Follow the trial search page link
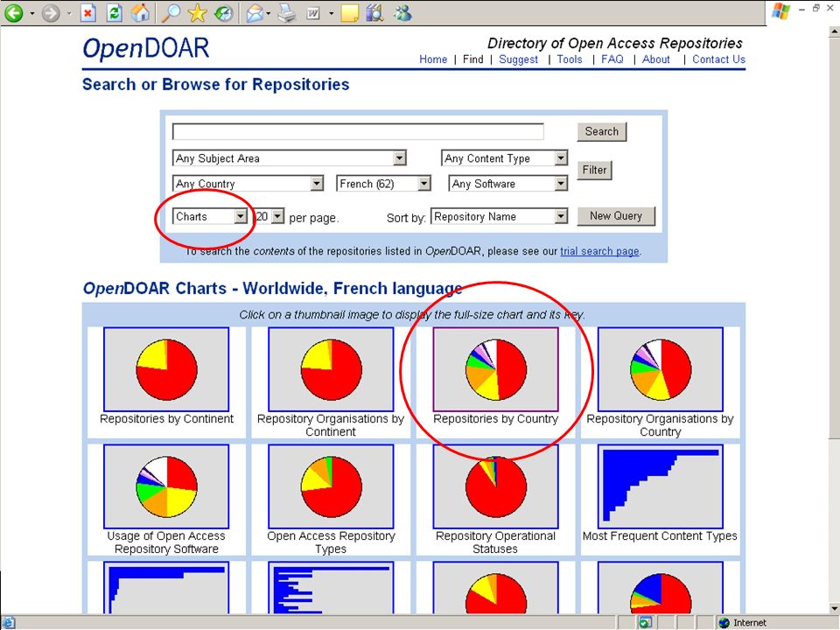The image size is (840, 630). pyautogui.click(x=599, y=251)
